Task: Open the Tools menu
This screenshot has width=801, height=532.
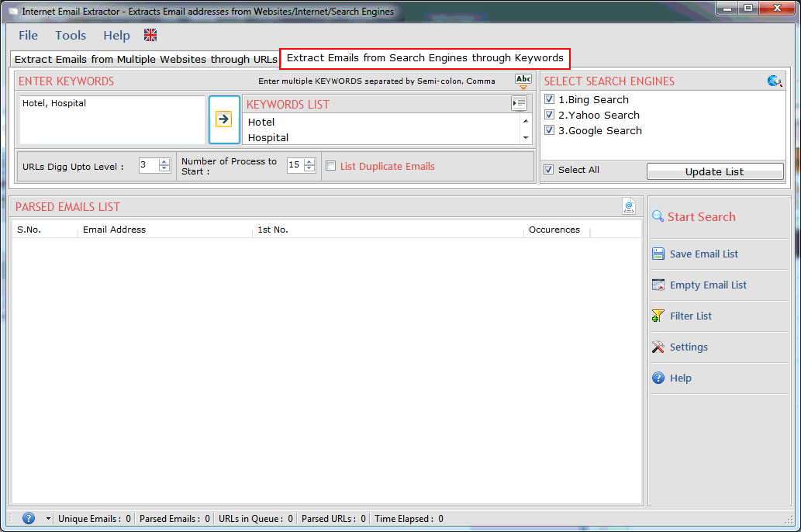Action: coord(71,35)
